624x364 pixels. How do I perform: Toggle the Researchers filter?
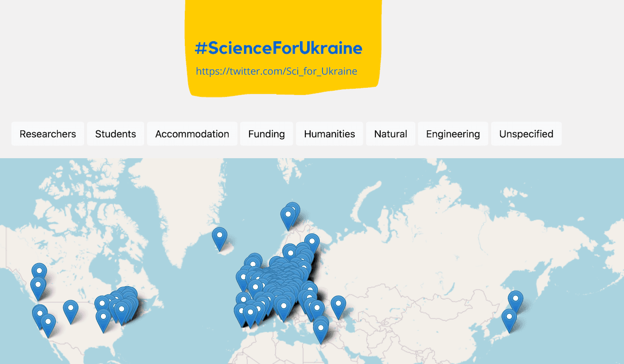pos(48,134)
